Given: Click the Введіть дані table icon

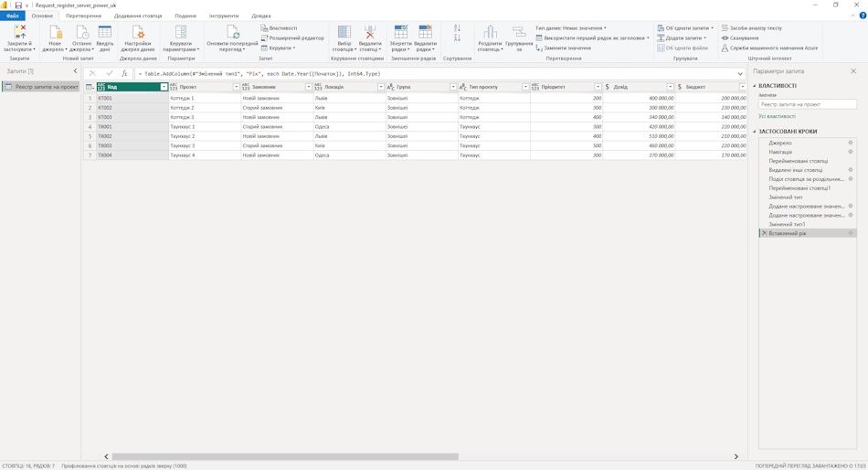Looking at the screenshot, I should (105, 32).
